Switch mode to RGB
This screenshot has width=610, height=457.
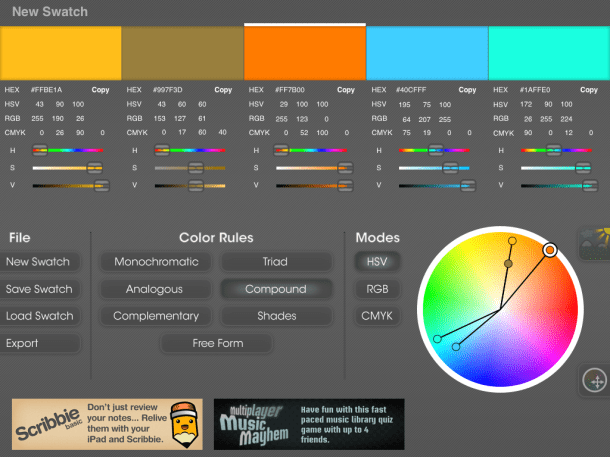[x=377, y=289]
